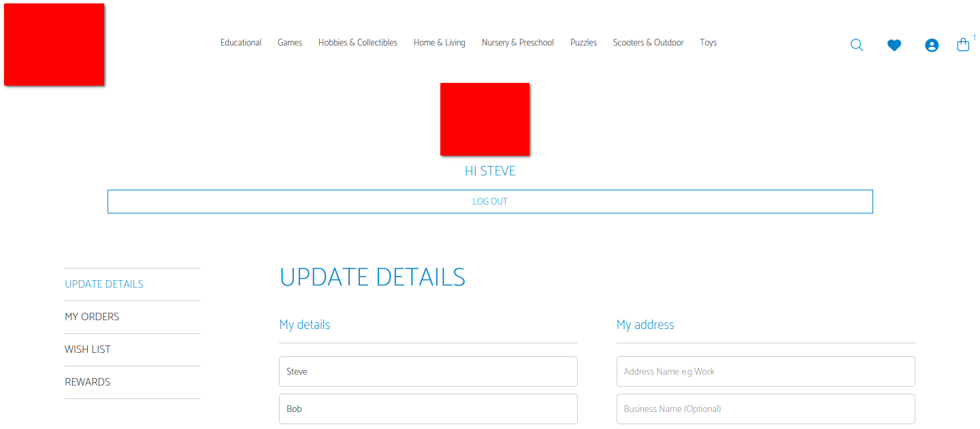Screen dimensions: 980x429
Task: Click the Toys menu item
Action: [x=708, y=43]
